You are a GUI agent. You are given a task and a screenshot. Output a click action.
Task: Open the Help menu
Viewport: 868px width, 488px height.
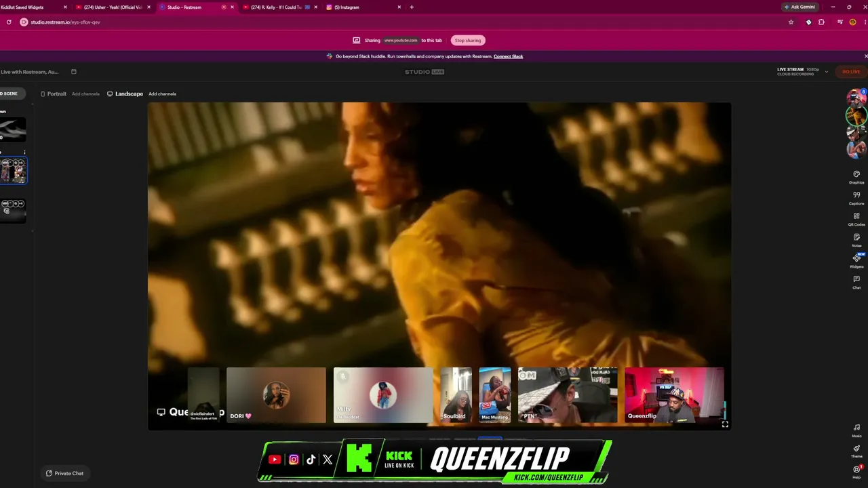pyautogui.click(x=856, y=471)
